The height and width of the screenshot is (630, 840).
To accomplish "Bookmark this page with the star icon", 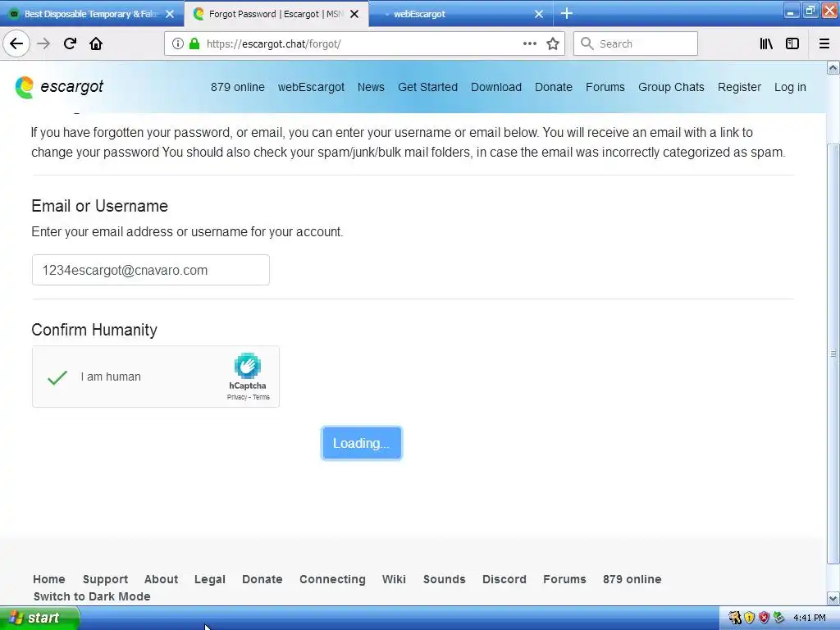I will pyautogui.click(x=553, y=44).
